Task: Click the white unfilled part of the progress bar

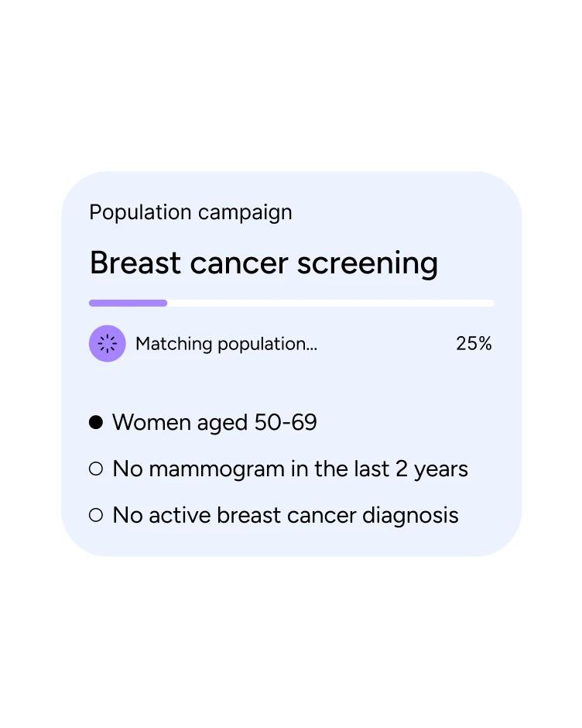Action: (331, 303)
